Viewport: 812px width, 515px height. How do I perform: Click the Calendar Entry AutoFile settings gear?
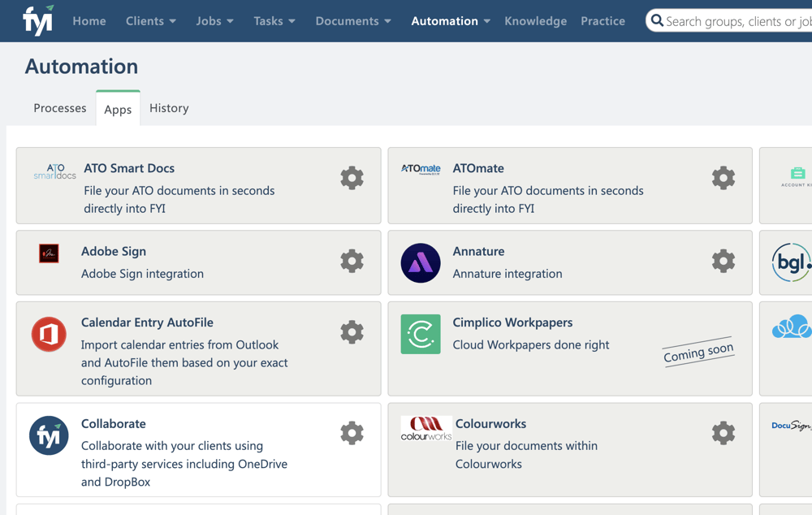click(x=352, y=332)
